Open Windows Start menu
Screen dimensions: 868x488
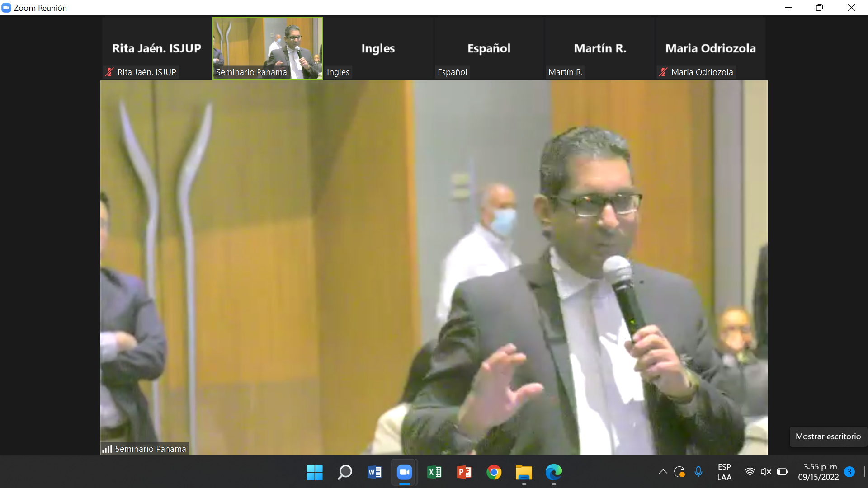coord(315,472)
